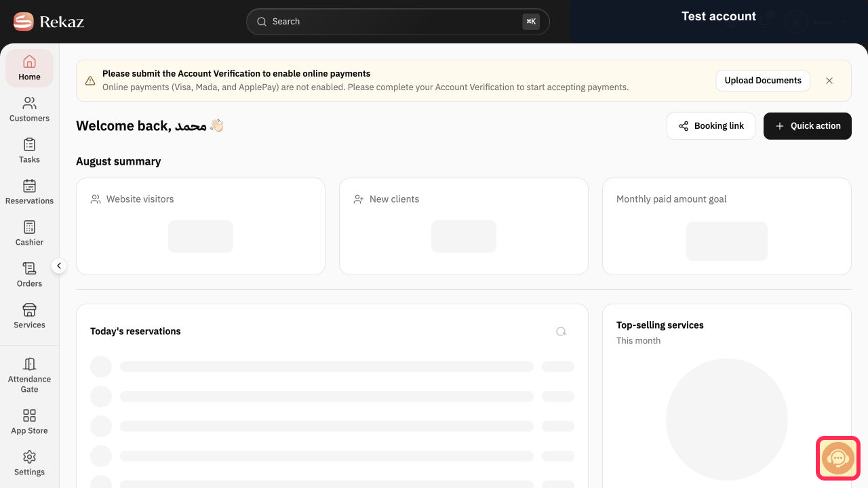The image size is (868, 488).
Task: Dismiss the account verification banner
Action: [x=829, y=81]
